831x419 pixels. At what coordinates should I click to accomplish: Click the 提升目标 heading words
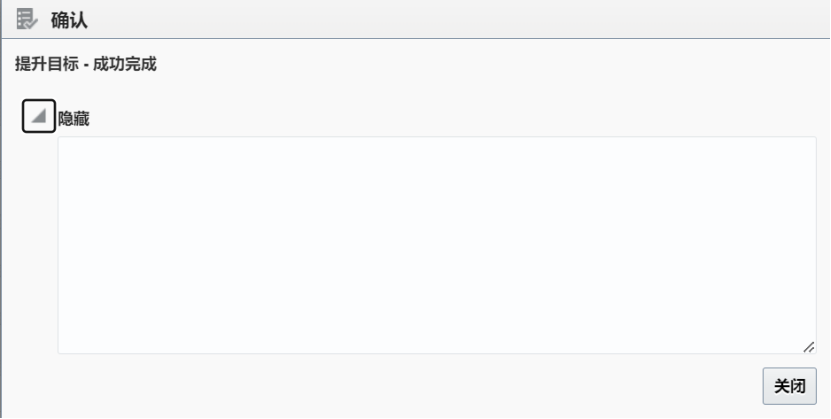pyautogui.click(x=47, y=65)
